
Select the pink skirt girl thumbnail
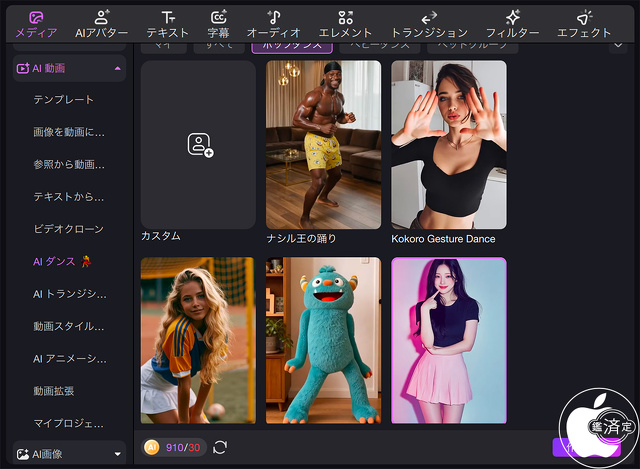pos(449,340)
